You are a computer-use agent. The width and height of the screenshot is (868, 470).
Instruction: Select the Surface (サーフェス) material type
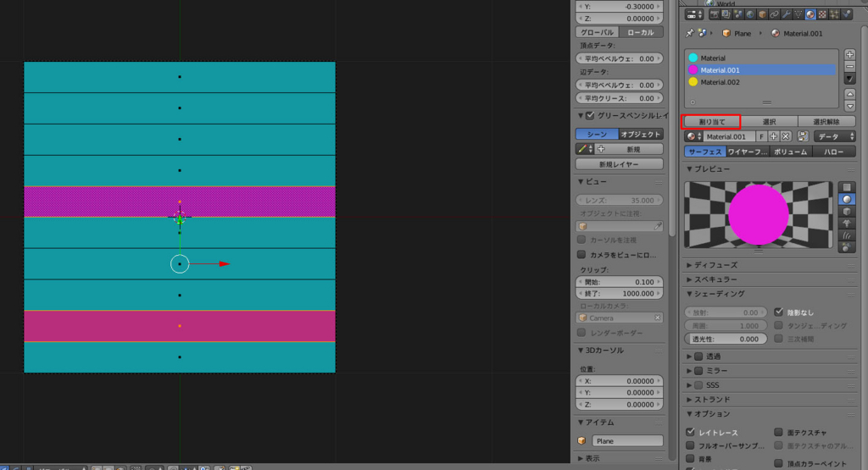pyautogui.click(x=705, y=152)
